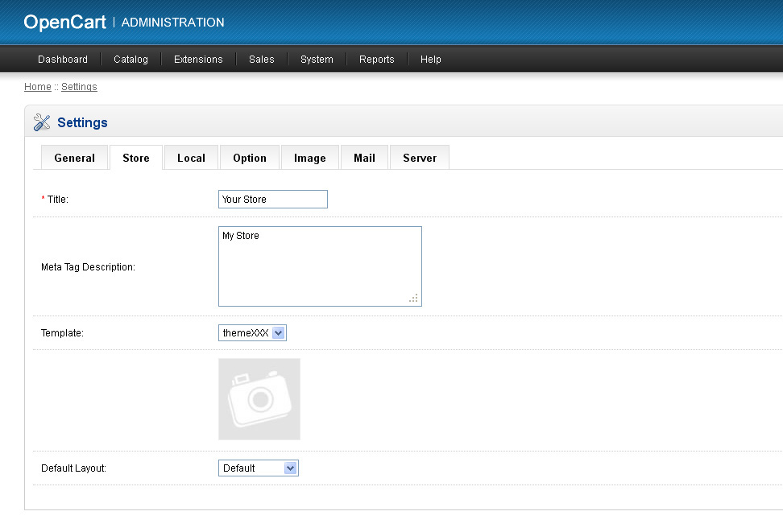Viewport: 783px width, 532px height.
Task: Expand the Default Layout dropdown
Action: [x=258, y=468]
